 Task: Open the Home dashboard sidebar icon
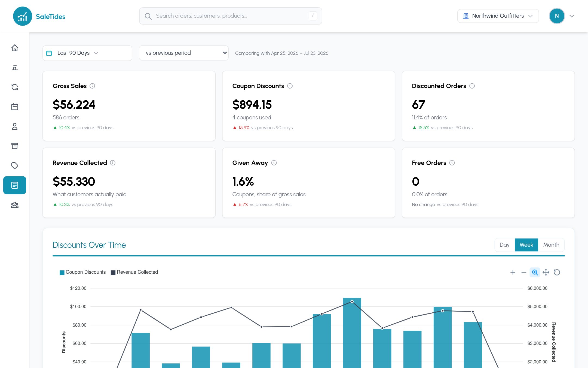click(x=15, y=48)
